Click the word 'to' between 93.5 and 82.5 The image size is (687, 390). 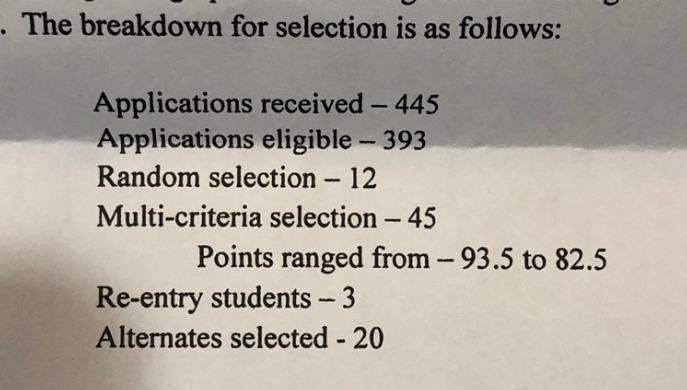click(534, 259)
